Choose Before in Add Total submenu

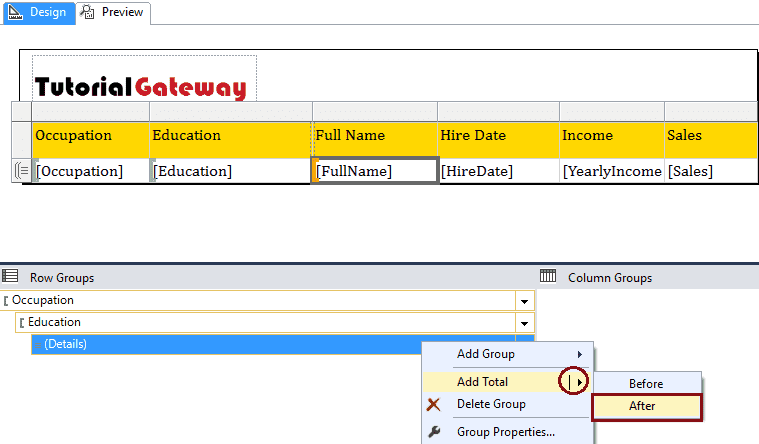647,383
